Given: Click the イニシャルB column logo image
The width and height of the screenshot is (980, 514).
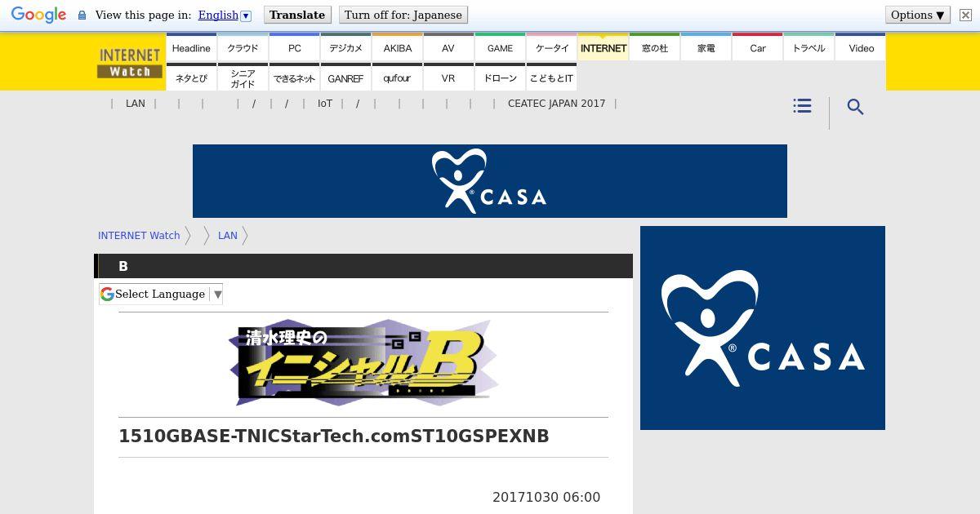Looking at the screenshot, I should tap(363, 362).
